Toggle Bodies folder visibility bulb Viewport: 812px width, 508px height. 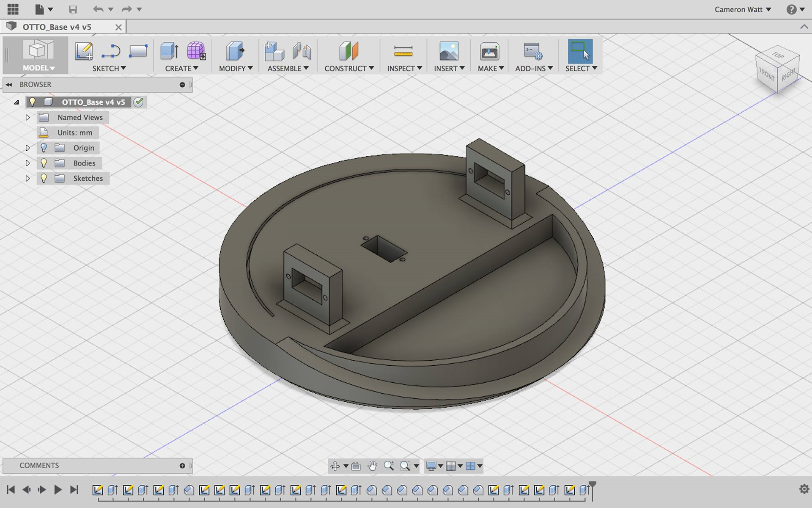point(44,163)
